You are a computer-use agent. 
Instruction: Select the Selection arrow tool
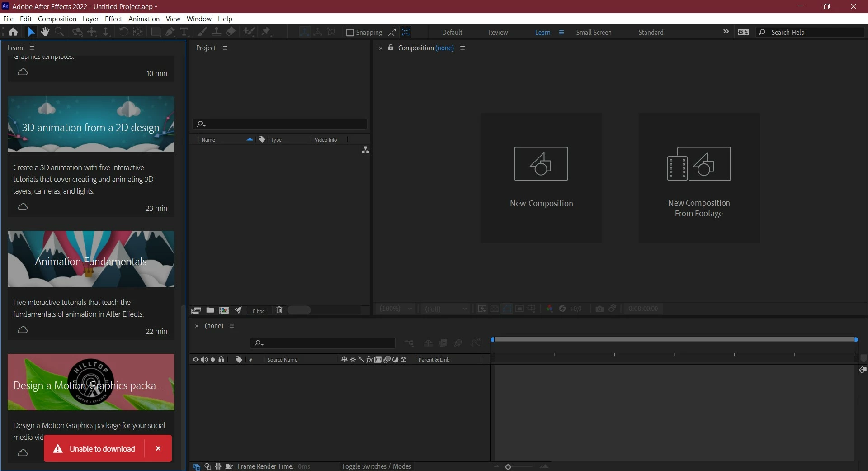pyautogui.click(x=31, y=32)
